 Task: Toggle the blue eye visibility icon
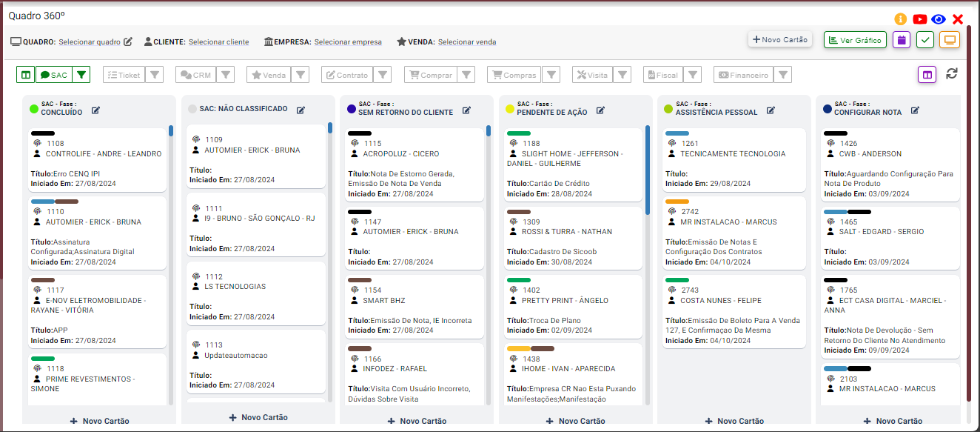coord(939,20)
